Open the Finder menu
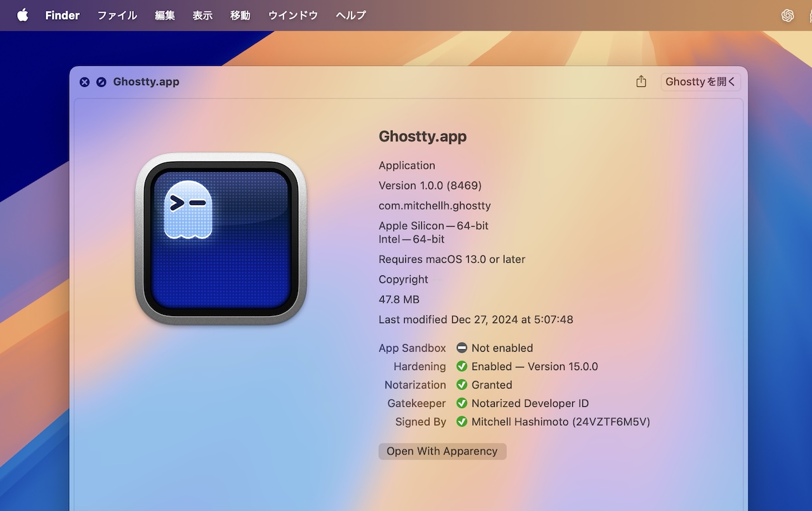 (62, 15)
